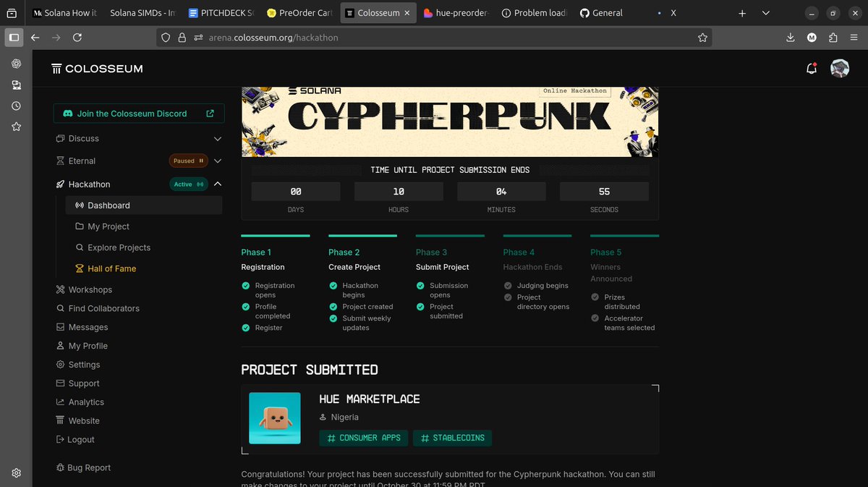Click the CONSUMER APPS tag
The width and height of the screenshot is (868, 487).
pyautogui.click(x=364, y=438)
